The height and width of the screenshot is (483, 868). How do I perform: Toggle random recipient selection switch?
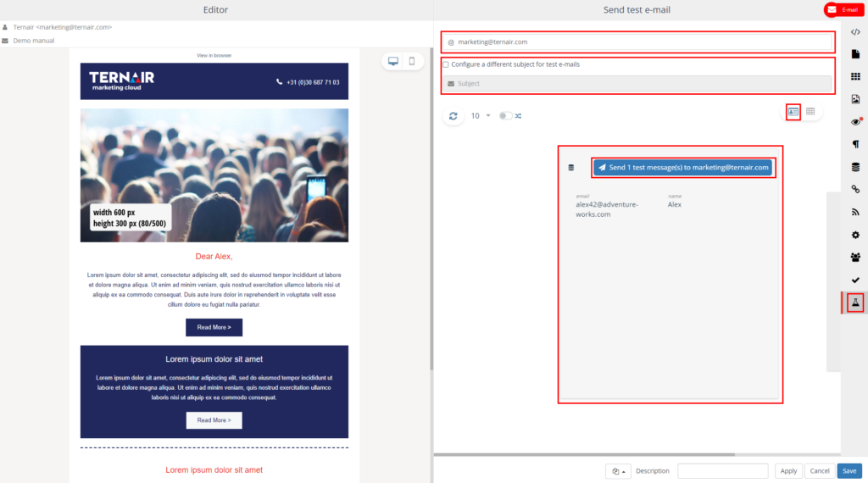[505, 115]
